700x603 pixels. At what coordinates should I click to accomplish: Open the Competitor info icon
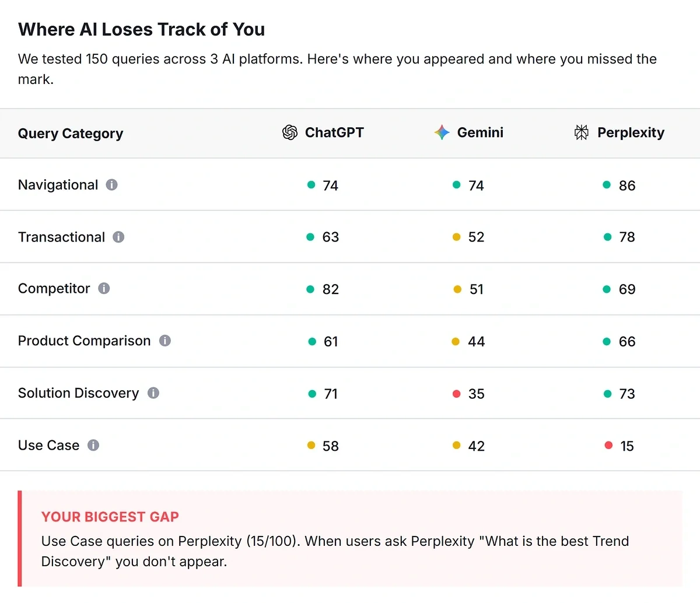coord(104,289)
